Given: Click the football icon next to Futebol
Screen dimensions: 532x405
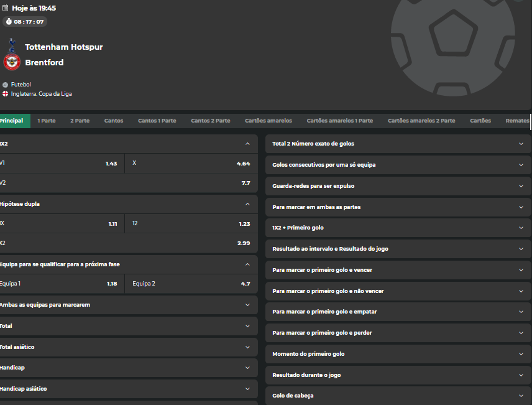Looking at the screenshot, I should pyautogui.click(x=6, y=85).
